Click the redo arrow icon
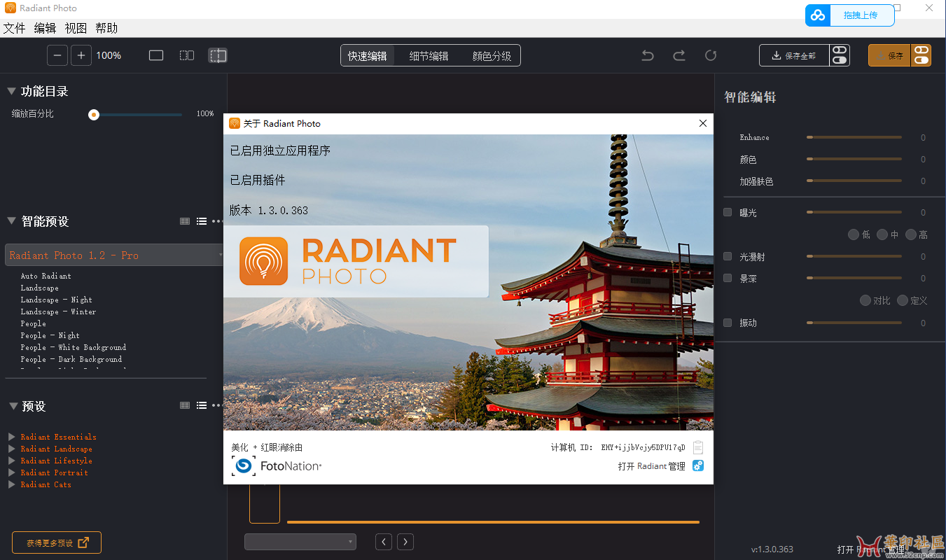Image resolution: width=946 pixels, height=560 pixels. pos(679,55)
